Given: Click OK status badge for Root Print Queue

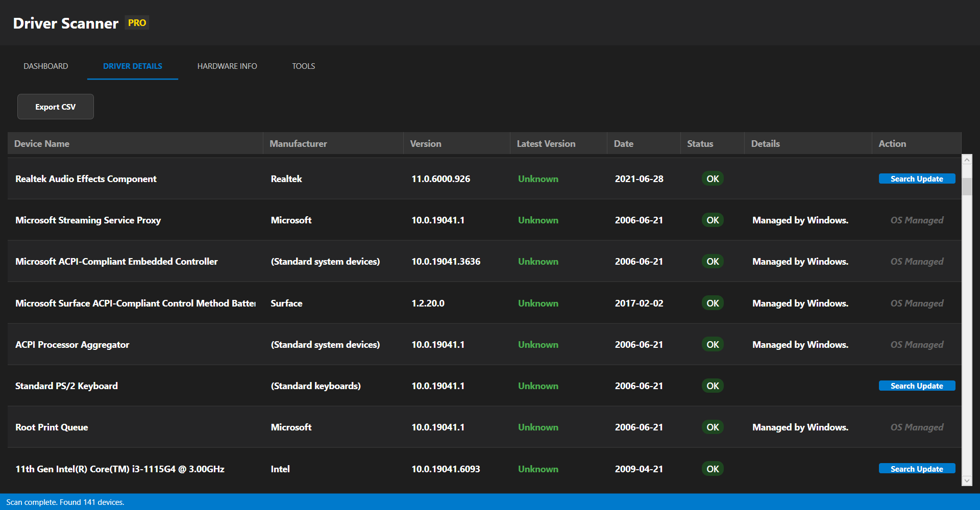Looking at the screenshot, I should click(x=713, y=427).
